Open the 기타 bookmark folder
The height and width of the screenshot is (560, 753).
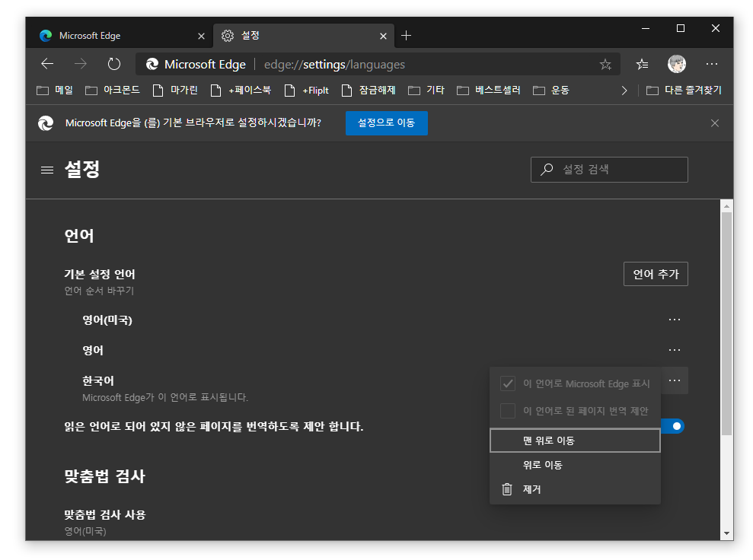(x=426, y=91)
